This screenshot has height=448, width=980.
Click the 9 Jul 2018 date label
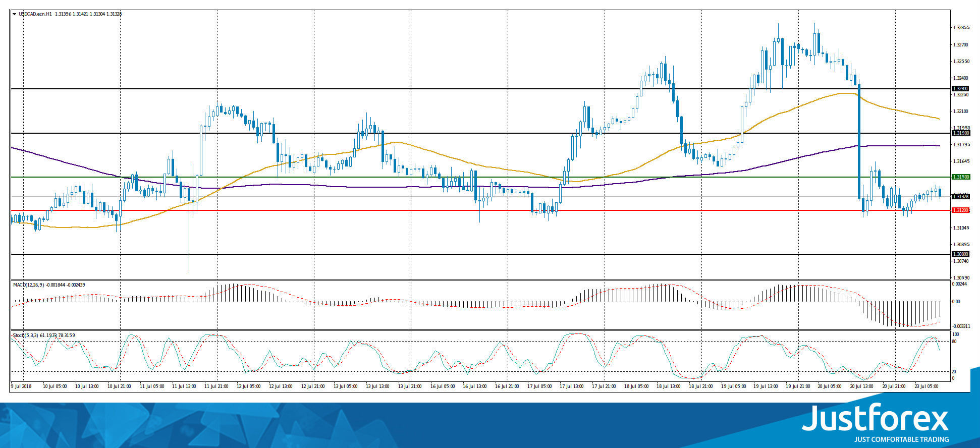click(x=22, y=386)
